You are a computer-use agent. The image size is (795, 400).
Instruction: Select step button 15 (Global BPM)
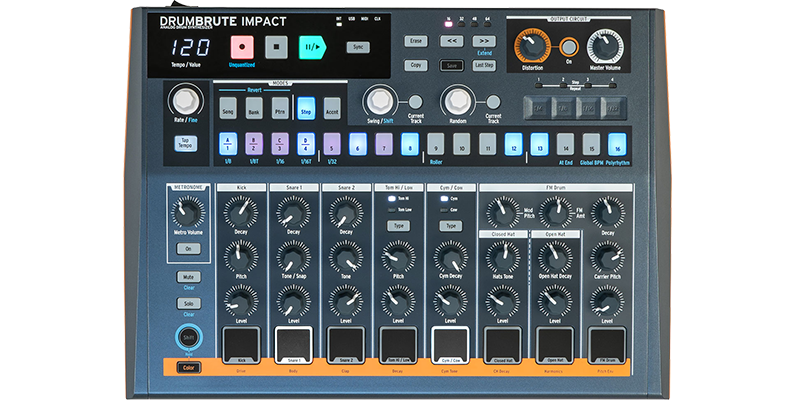coord(591,144)
